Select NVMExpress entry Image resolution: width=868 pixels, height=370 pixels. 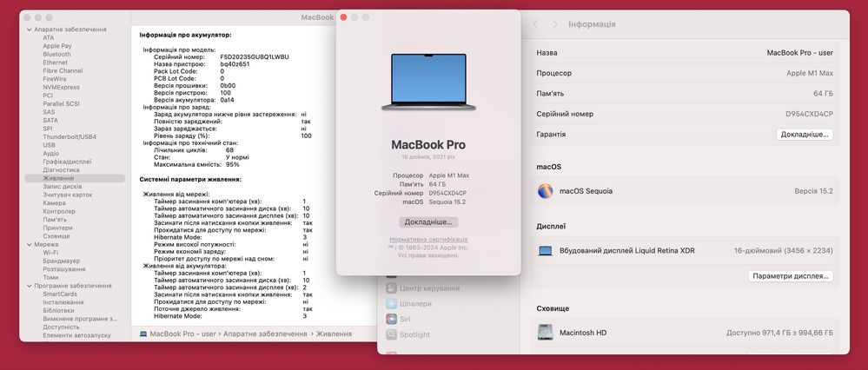click(61, 88)
